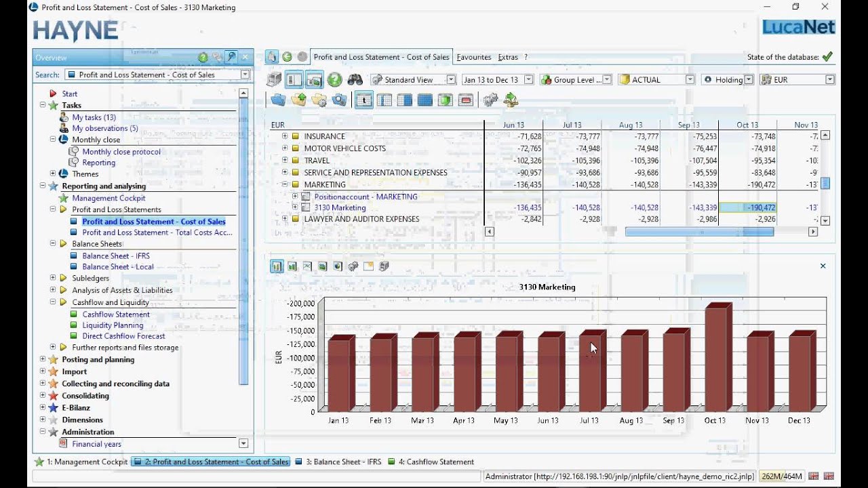Select the 3D bar chart type
Screen dimensions: 868x488
(277, 266)
